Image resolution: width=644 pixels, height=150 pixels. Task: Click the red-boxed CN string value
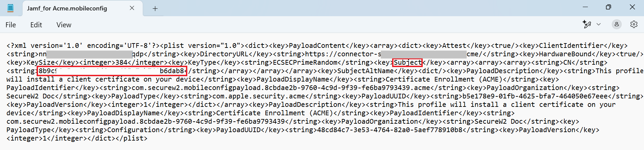112,71
